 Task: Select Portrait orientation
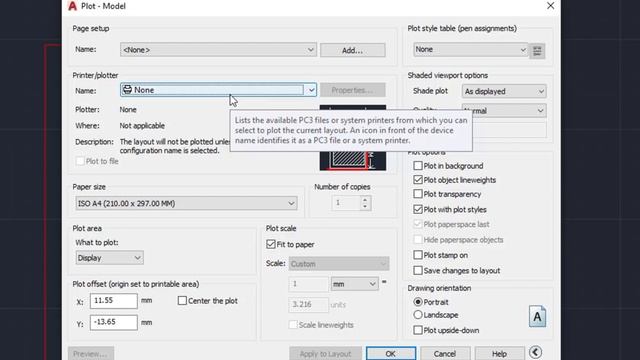418,302
